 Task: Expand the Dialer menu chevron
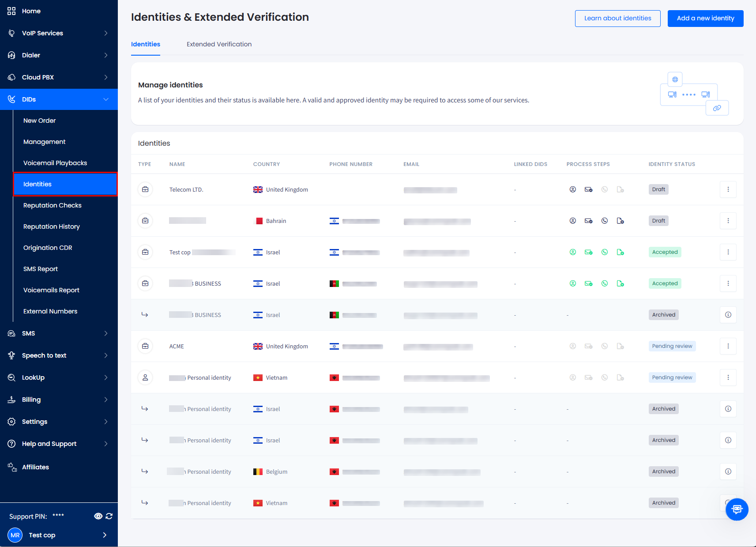[106, 55]
